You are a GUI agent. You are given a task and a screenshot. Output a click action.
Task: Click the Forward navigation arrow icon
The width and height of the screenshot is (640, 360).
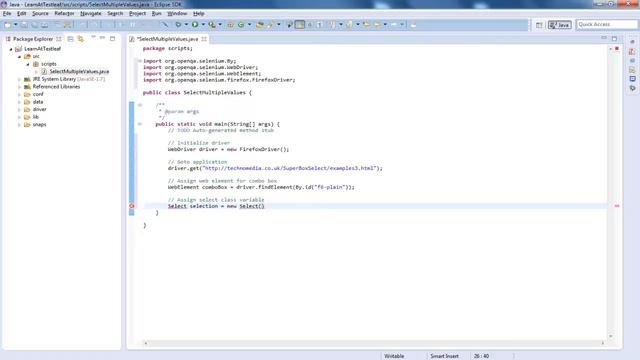click(x=393, y=24)
